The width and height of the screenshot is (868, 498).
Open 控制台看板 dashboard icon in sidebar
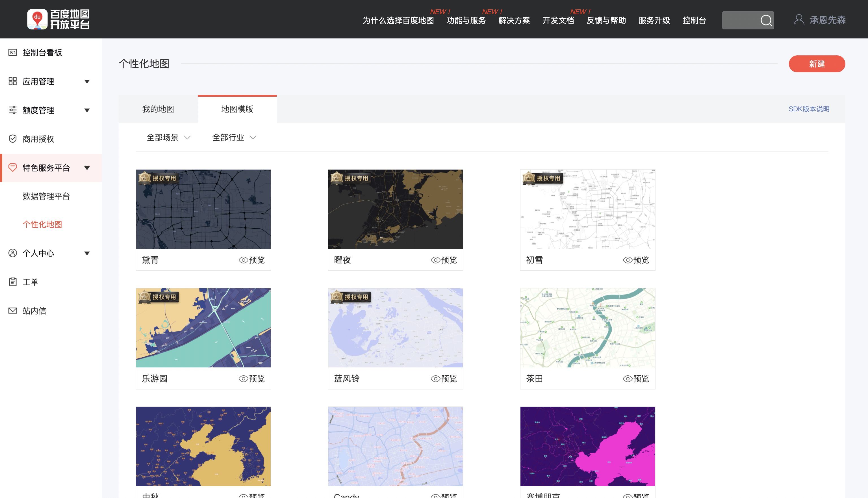(13, 52)
